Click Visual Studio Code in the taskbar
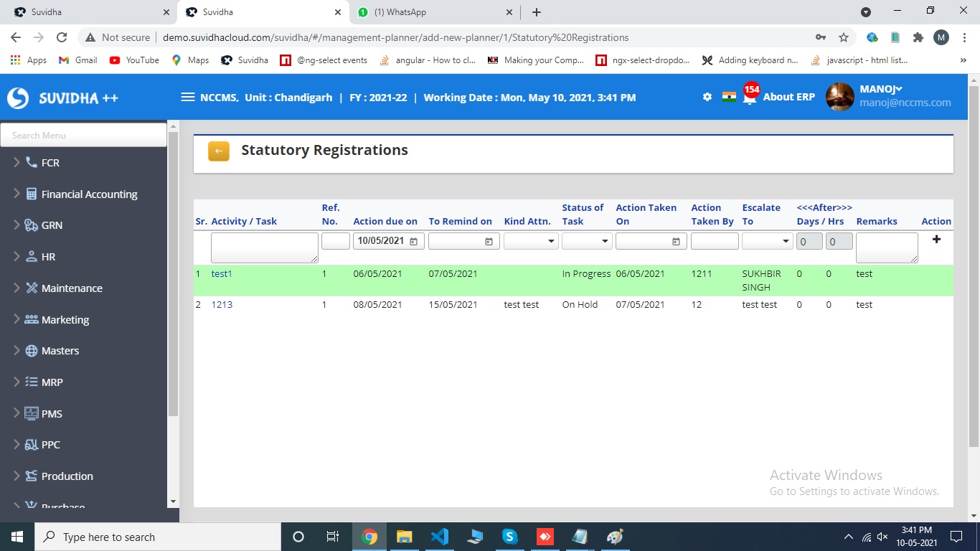 440,537
